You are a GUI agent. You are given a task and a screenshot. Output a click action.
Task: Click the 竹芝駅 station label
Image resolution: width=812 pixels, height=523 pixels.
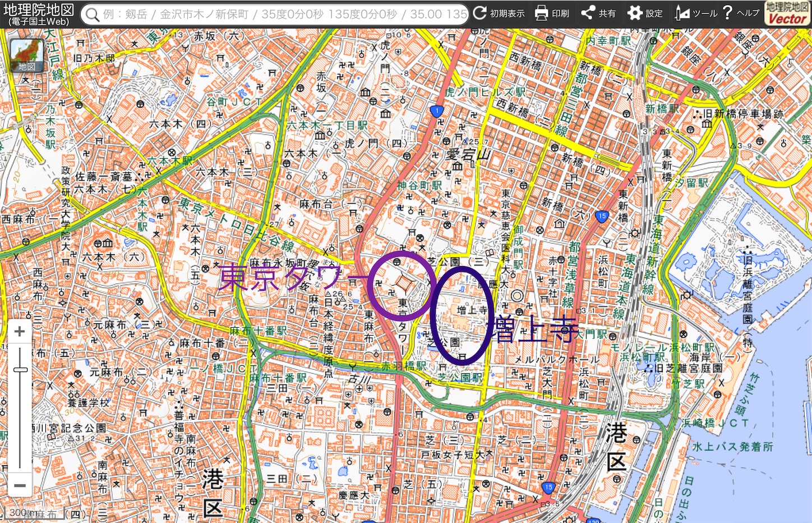(x=689, y=383)
